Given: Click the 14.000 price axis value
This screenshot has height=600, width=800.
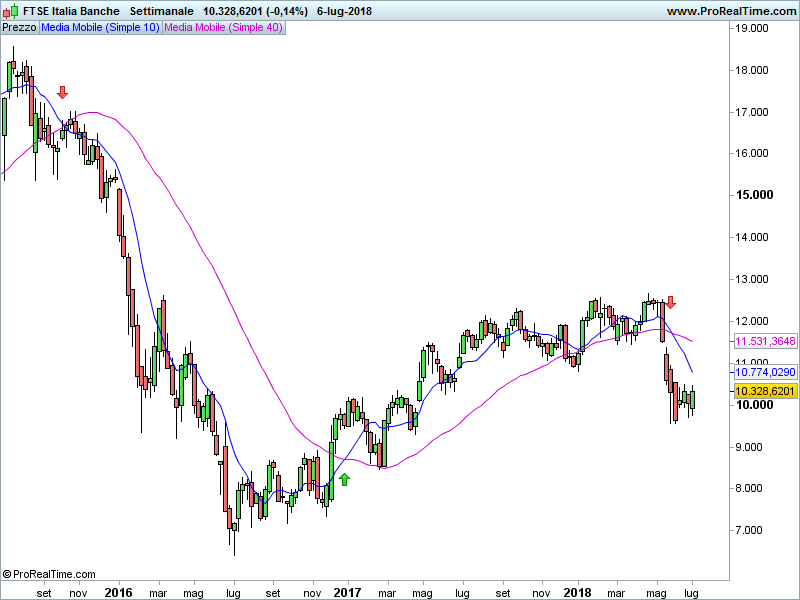Looking at the screenshot, I should [x=752, y=237].
